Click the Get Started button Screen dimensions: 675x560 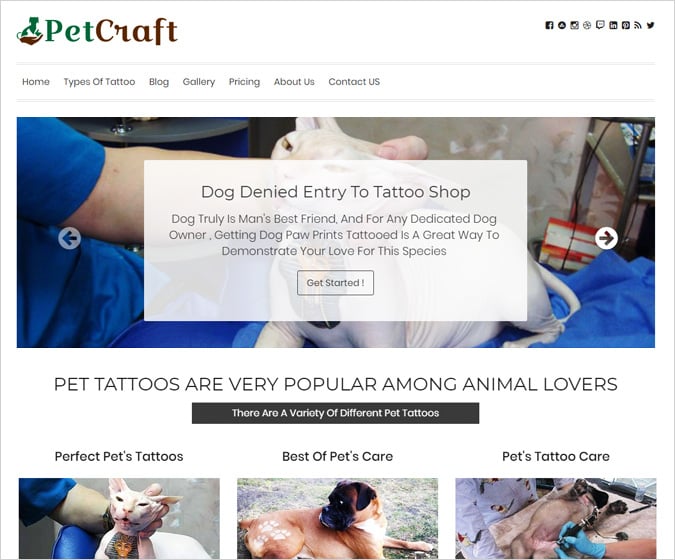pos(335,283)
